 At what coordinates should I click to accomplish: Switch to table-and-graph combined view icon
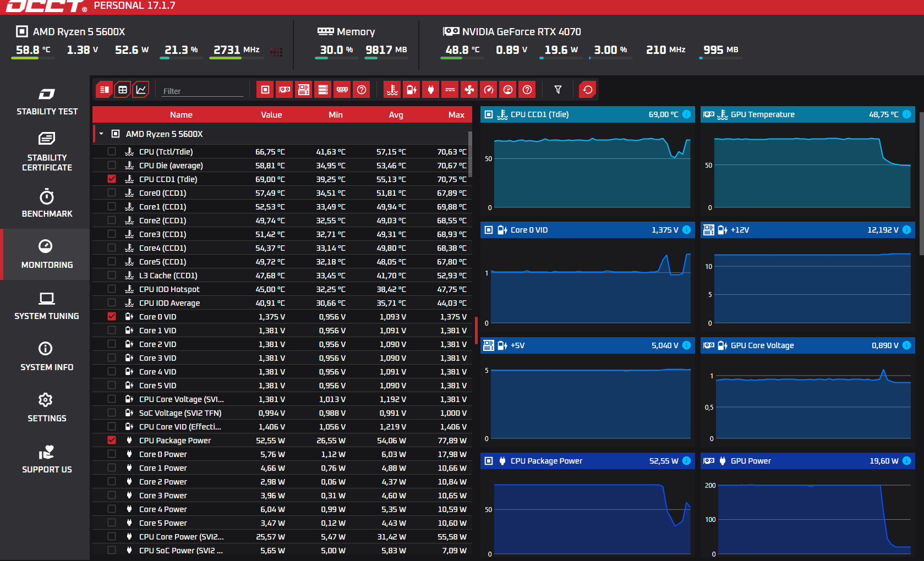(104, 90)
